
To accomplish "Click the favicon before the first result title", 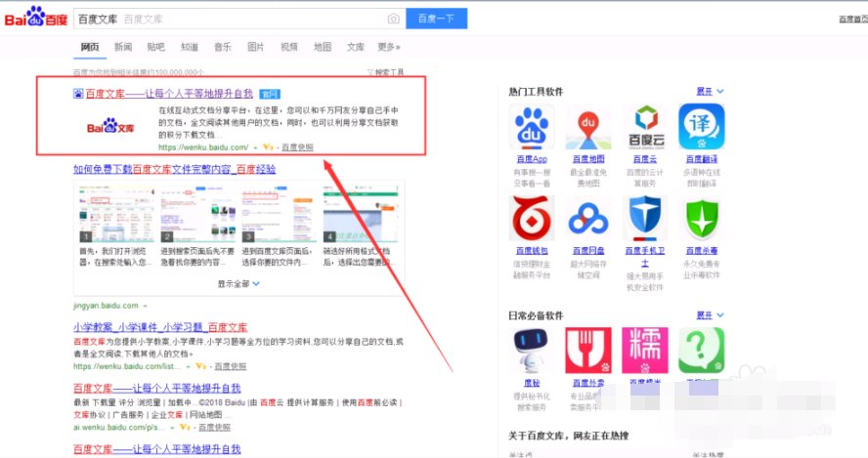I will [x=78, y=94].
